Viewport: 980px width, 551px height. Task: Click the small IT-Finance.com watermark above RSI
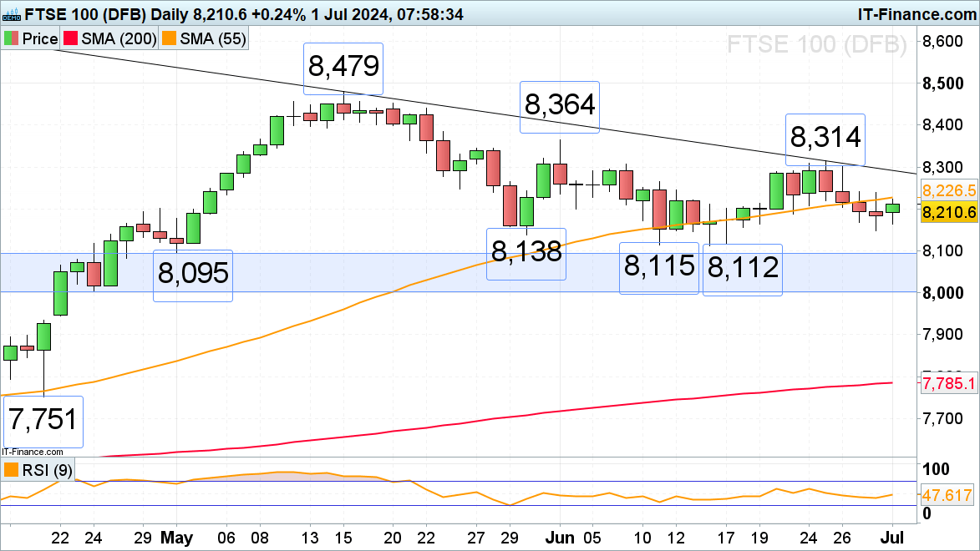32,452
